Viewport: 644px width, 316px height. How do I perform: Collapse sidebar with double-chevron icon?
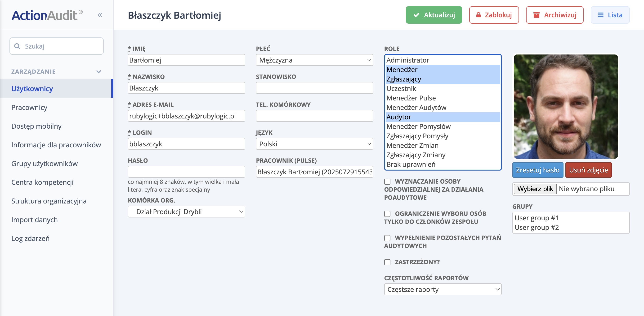[100, 15]
